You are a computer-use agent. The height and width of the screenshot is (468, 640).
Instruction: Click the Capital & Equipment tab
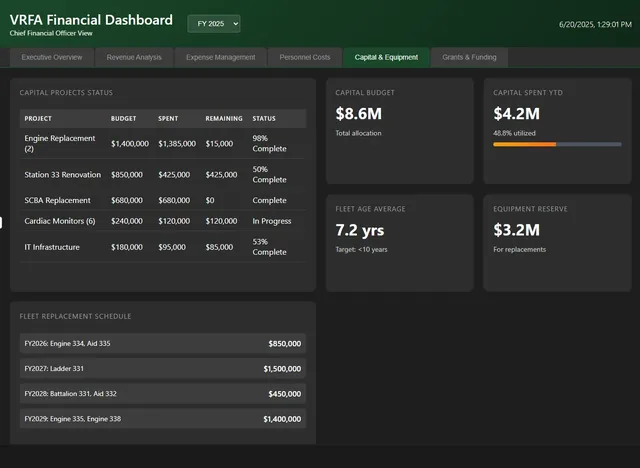386,58
